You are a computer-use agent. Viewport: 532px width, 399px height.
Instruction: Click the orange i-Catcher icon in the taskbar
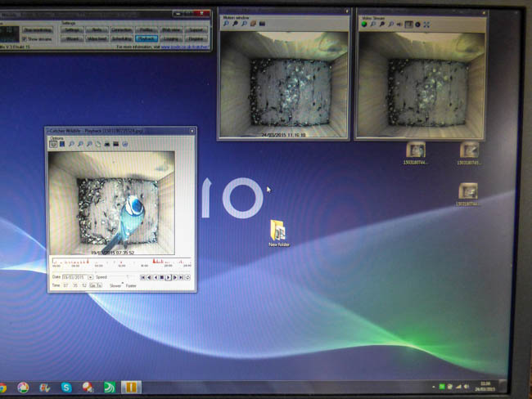[131, 387]
